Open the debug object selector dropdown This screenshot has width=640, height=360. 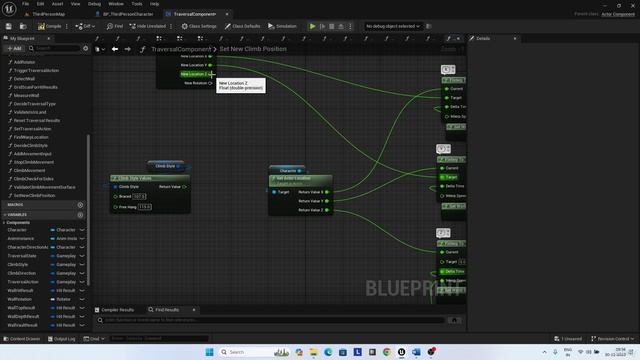(x=393, y=26)
